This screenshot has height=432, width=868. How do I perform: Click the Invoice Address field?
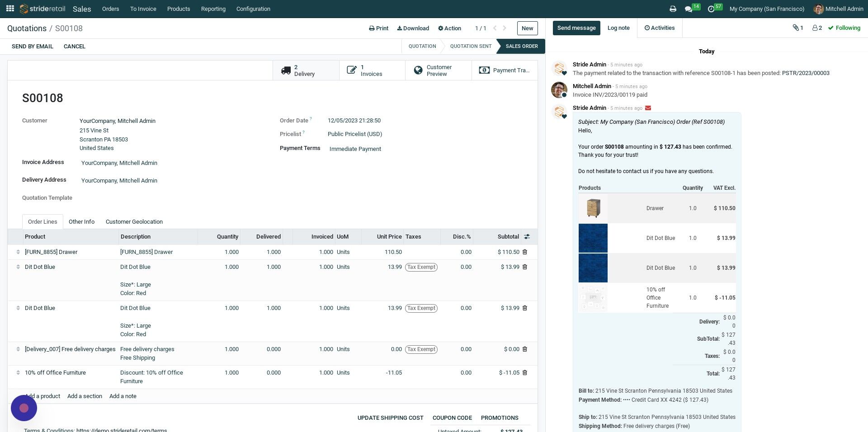[119, 163]
